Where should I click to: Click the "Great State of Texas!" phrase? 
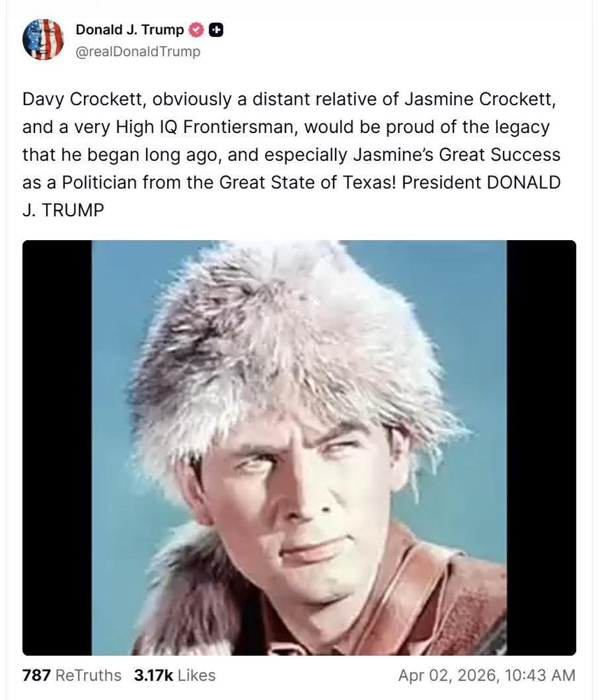308,183
